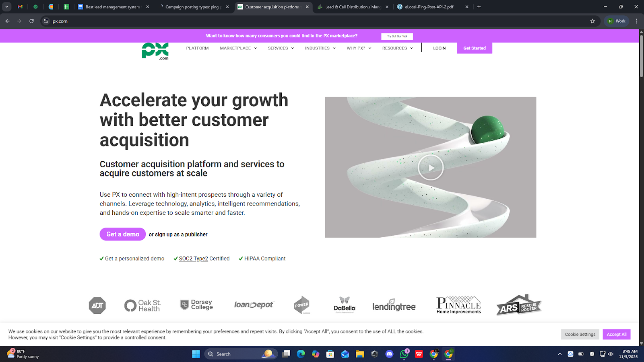Switch to Lead & Call Distribution tab
Viewport: 644px width, 362px height.
(x=353, y=7)
